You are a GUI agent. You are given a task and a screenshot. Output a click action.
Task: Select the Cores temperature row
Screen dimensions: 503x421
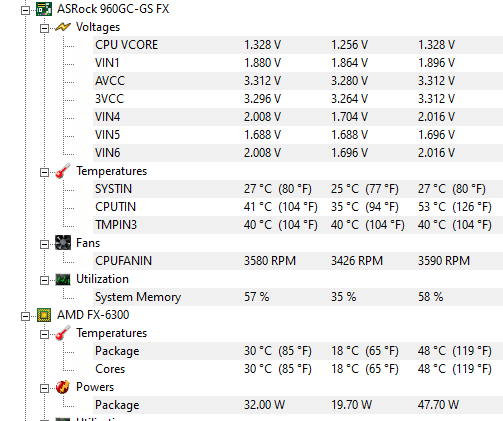coord(298,369)
